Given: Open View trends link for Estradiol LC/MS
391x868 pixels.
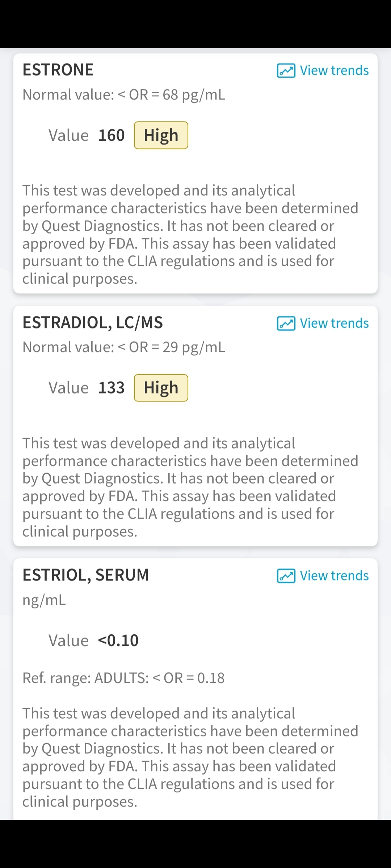Looking at the screenshot, I should (x=323, y=323).
